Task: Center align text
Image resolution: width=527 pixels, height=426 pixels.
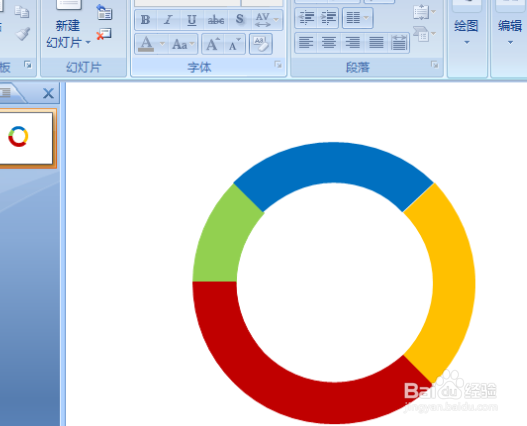Action: [329, 43]
